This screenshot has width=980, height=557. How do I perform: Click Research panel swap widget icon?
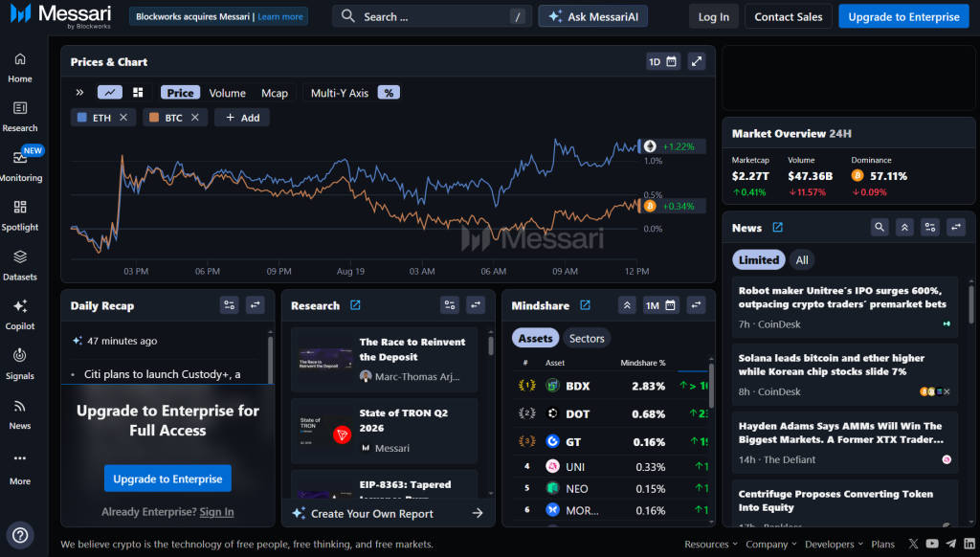[476, 305]
